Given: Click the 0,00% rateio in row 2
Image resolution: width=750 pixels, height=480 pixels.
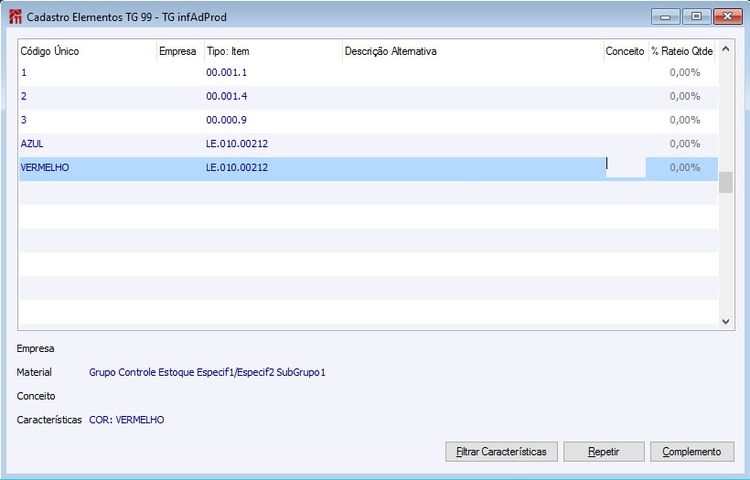Looking at the screenshot, I should pyautogui.click(x=685, y=97).
